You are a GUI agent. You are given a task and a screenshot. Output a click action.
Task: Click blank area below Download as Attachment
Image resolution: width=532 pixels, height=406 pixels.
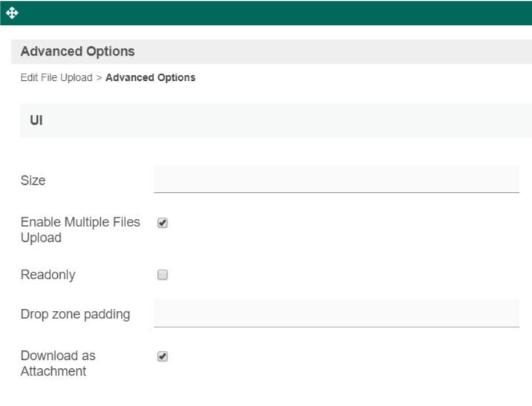267,392
